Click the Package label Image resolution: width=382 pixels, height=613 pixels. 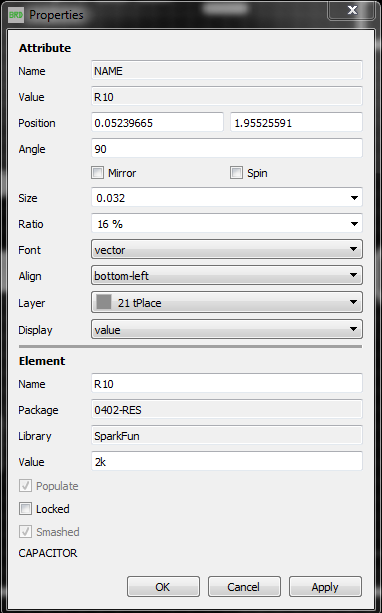pyautogui.click(x=38, y=410)
